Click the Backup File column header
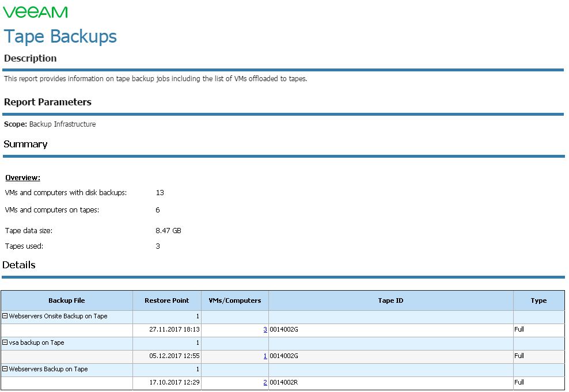The height and width of the screenshot is (392, 569). (67, 300)
